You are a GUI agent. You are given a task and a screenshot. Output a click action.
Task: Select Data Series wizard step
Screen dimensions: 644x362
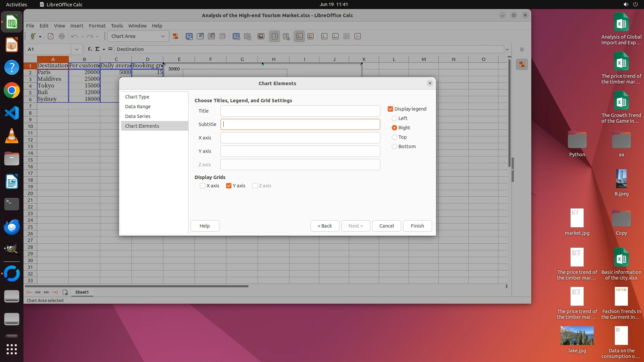(138, 116)
